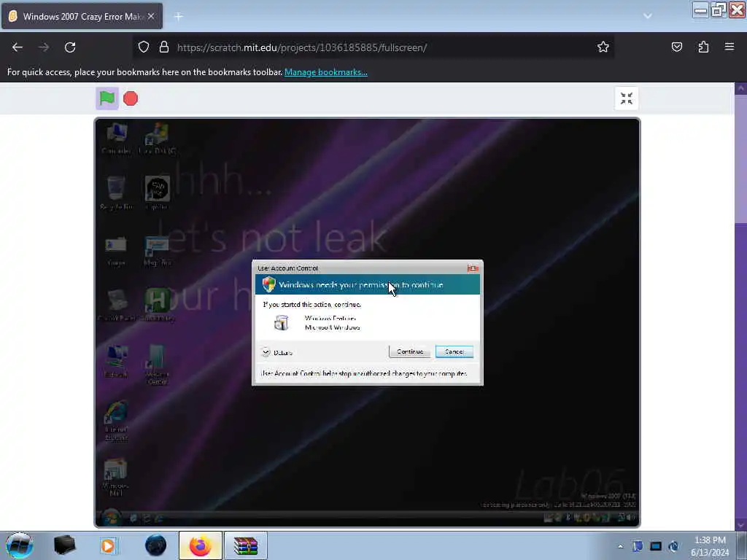
Task: Bookmark this page with the star
Action: tap(603, 47)
